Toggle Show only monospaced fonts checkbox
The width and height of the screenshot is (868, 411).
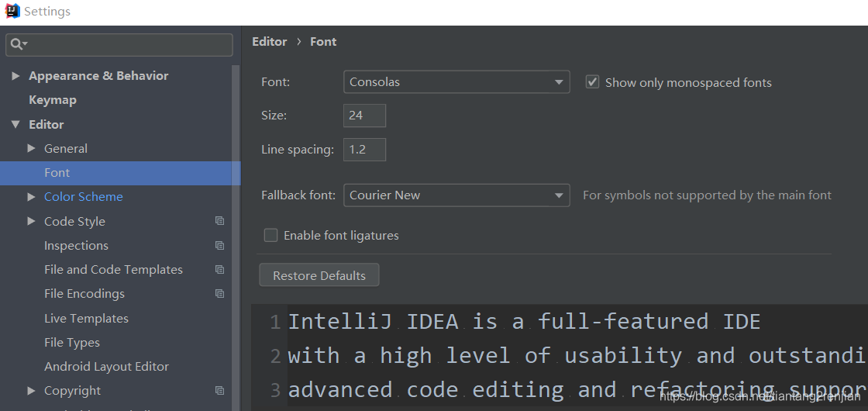tap(592, 82)
